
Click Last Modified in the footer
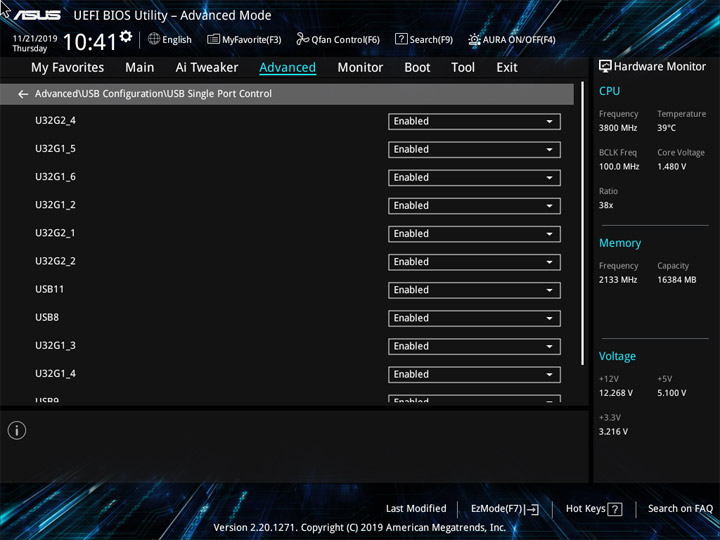click(416, 508)
